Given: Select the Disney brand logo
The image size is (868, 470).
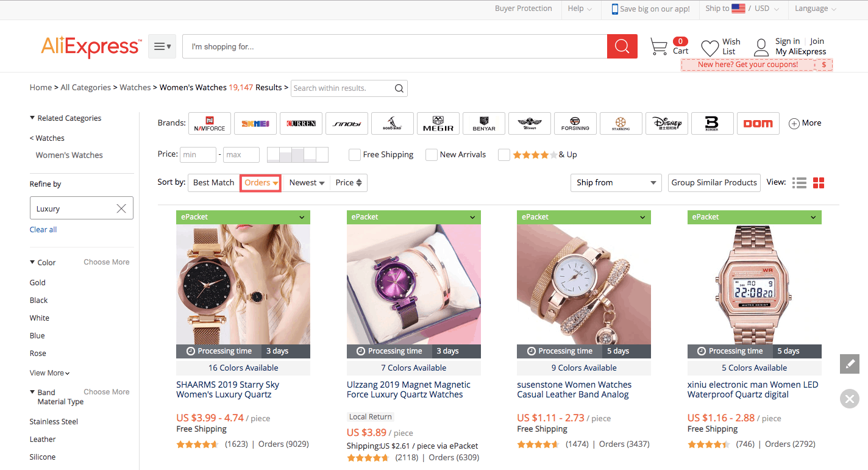Looking at the screenshot, I should (x=667, y=123).
